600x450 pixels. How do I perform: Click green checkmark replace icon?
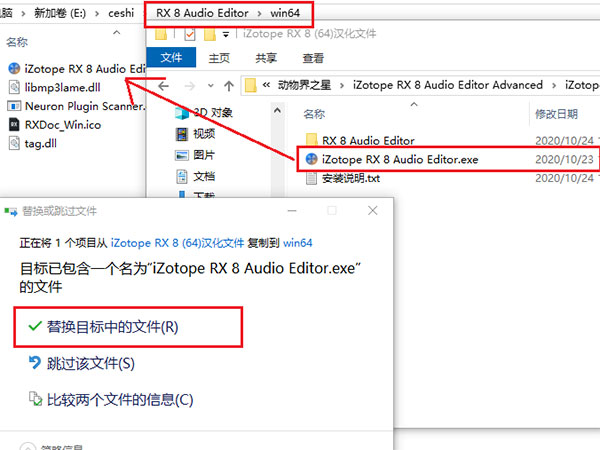pyautogui.click(x=35, y=326)
